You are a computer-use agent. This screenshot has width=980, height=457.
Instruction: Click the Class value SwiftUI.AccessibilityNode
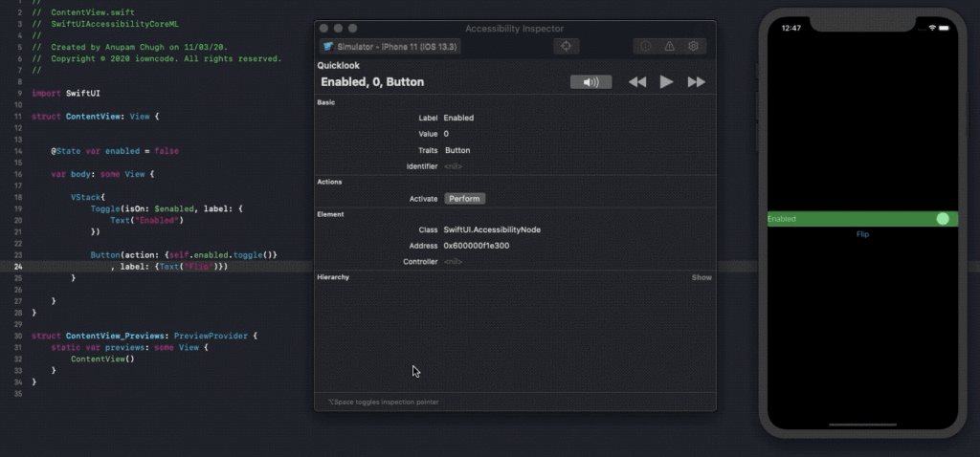[492, 229]
